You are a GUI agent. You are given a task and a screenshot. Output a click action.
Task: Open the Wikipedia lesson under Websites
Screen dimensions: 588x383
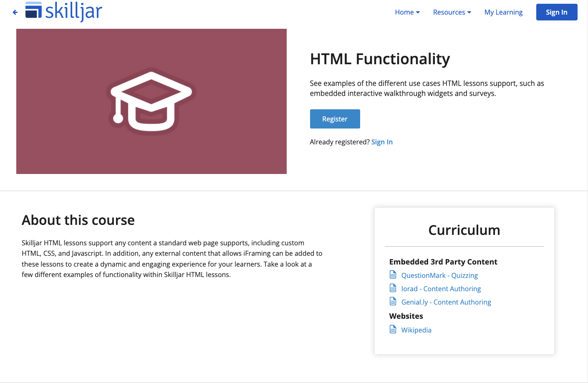pyautogui.click(x=416, y=330)
